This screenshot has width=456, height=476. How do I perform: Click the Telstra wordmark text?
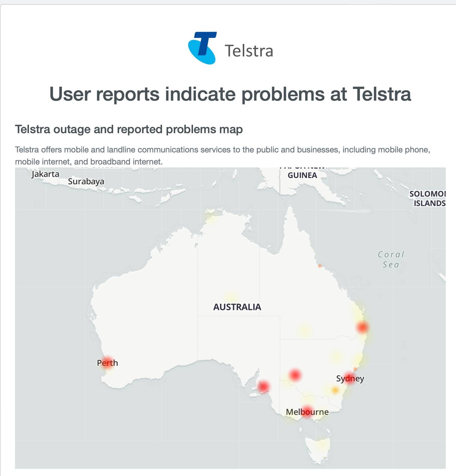point(249,51)
